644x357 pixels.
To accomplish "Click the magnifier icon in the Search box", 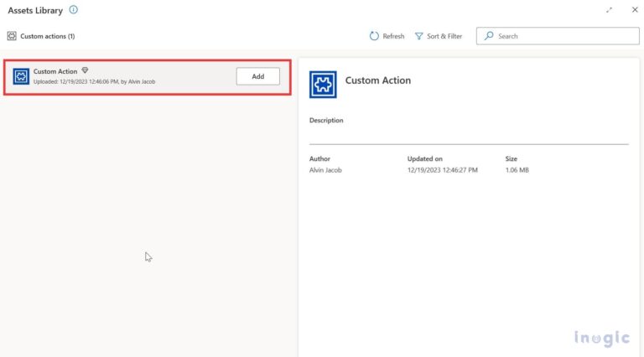I will (489, 36).
